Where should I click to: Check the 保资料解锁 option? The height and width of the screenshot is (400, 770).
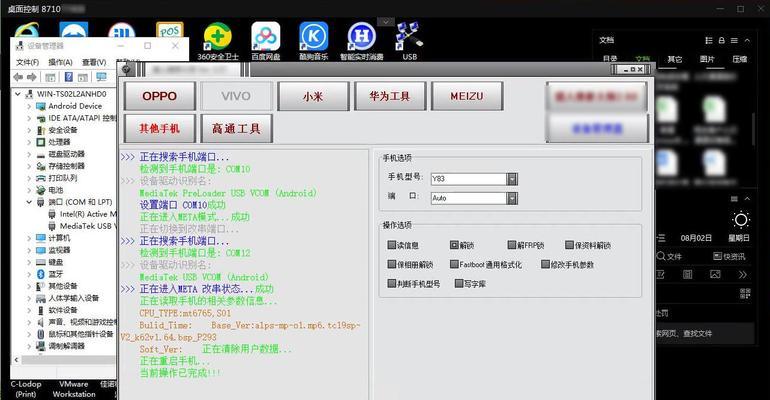click(x=570, y=244)
